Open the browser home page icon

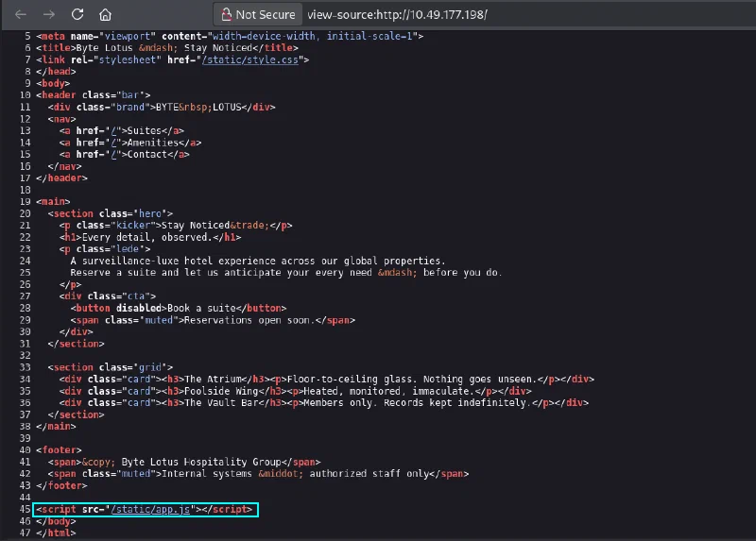coord(105,15)
